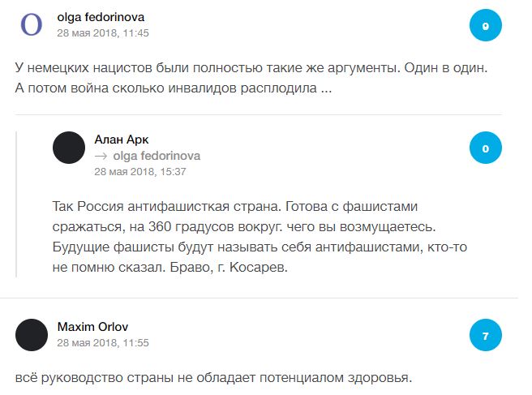Click Алан Арк's reply text about антифашисткая страна
The image size is (532, 395).
coord(260,237)
